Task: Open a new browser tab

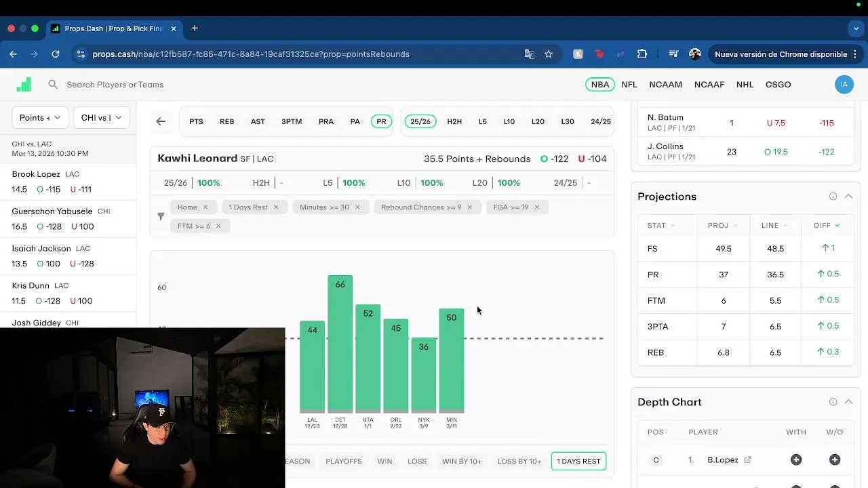Action: point(195,28)
